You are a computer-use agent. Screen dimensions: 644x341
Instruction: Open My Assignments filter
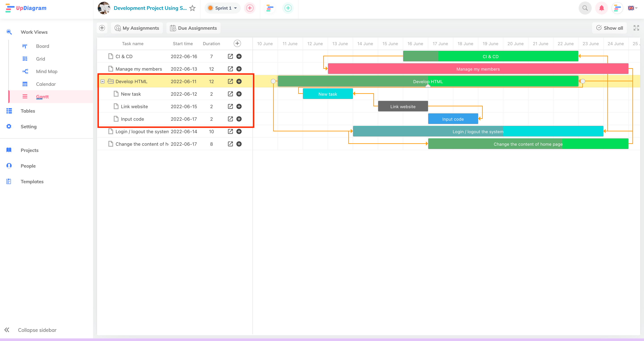[x=137, y=28]
